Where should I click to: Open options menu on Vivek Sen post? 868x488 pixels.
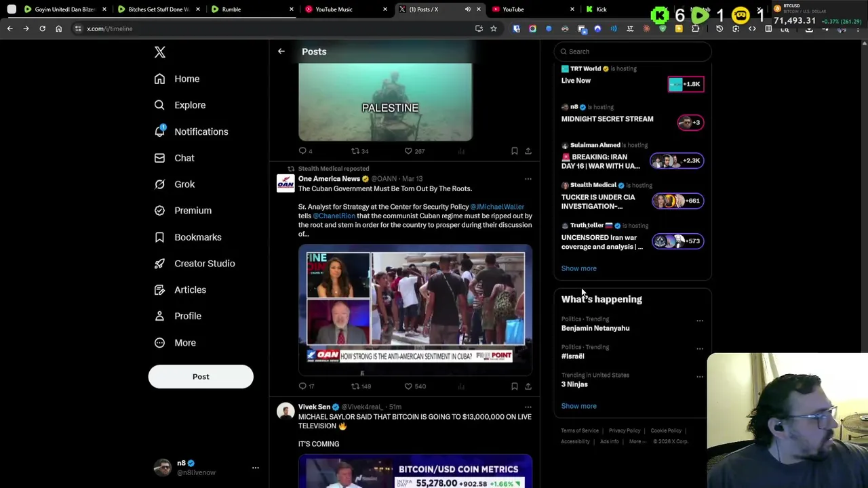click(x=528, y=407)
